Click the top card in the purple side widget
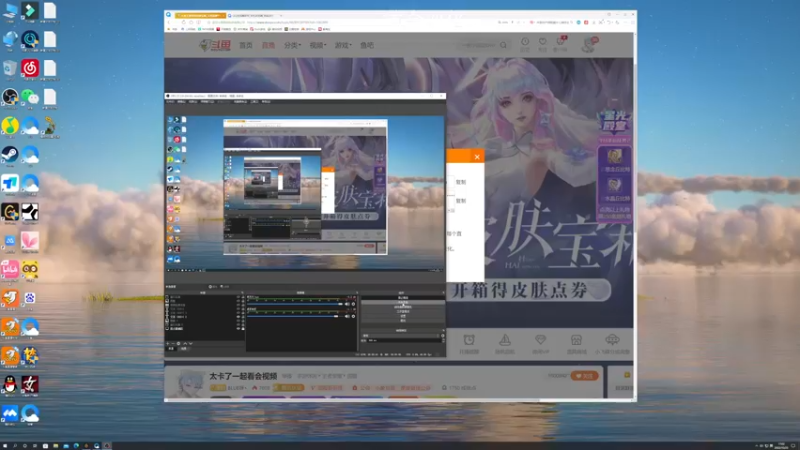 [614, 160]
